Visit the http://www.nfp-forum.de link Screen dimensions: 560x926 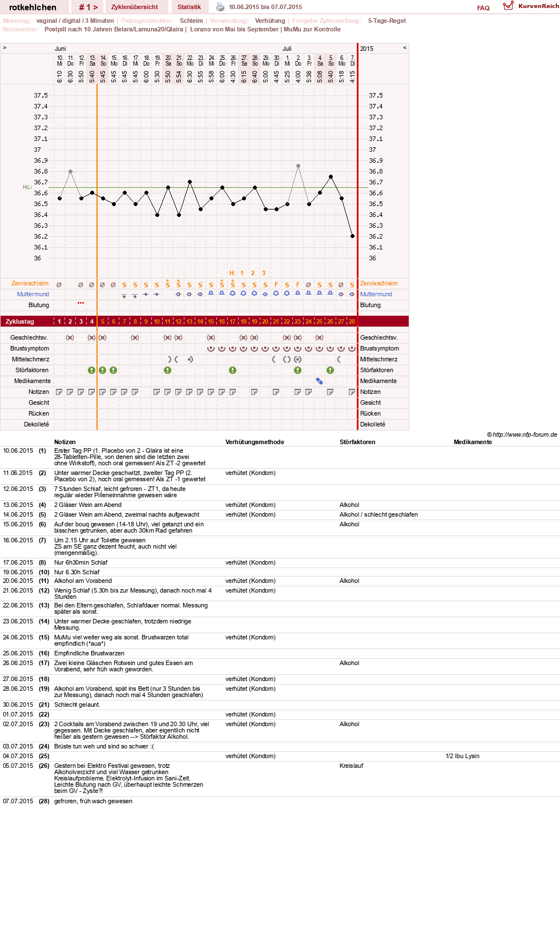click(x=525, y=434)
